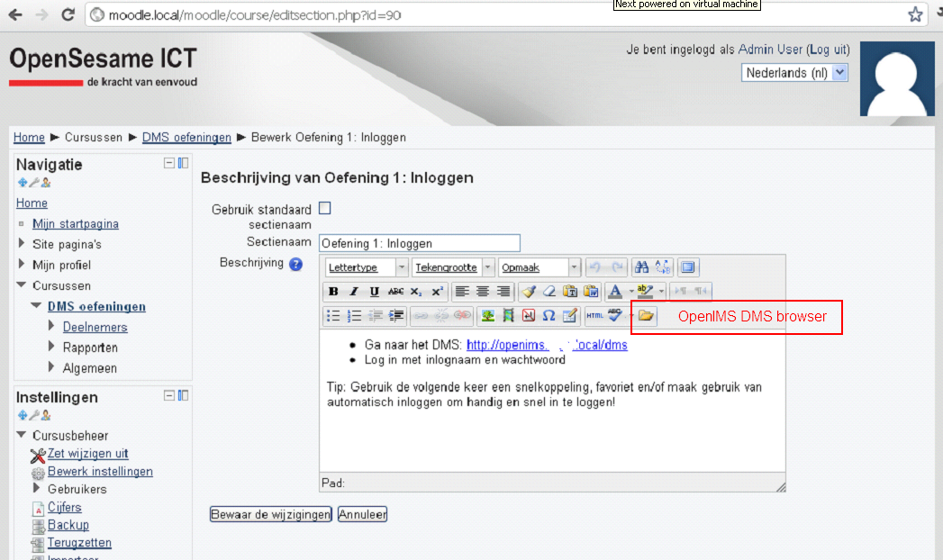
Task: Check the 'Gebruik standaard sectienaam' checkbox
Action: point(325,208)
